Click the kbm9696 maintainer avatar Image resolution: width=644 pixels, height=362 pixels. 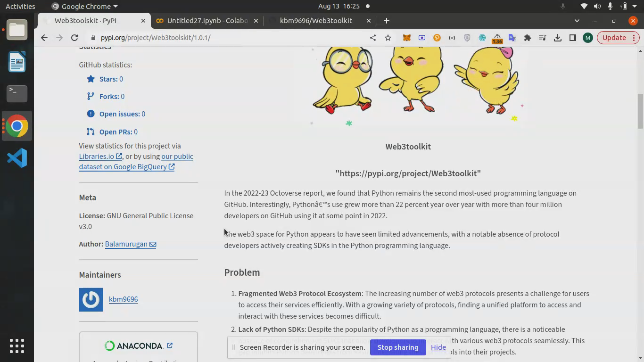click(91, 300)
